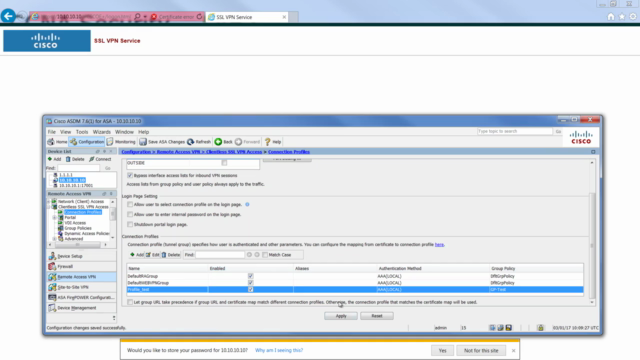
Task: Expand the Advanced tree node
Action: [55, 239]
